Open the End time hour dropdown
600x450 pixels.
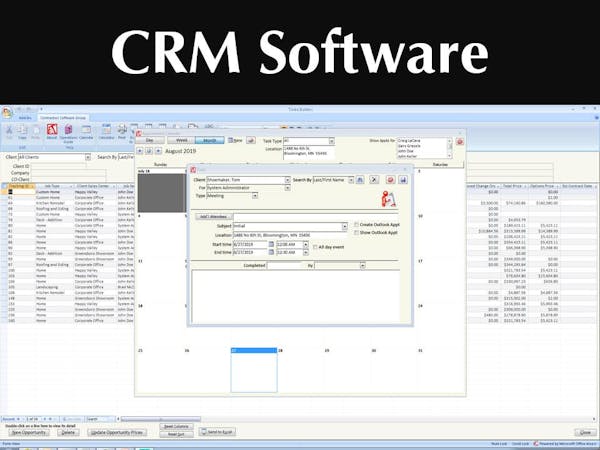(x=306, y=252)
